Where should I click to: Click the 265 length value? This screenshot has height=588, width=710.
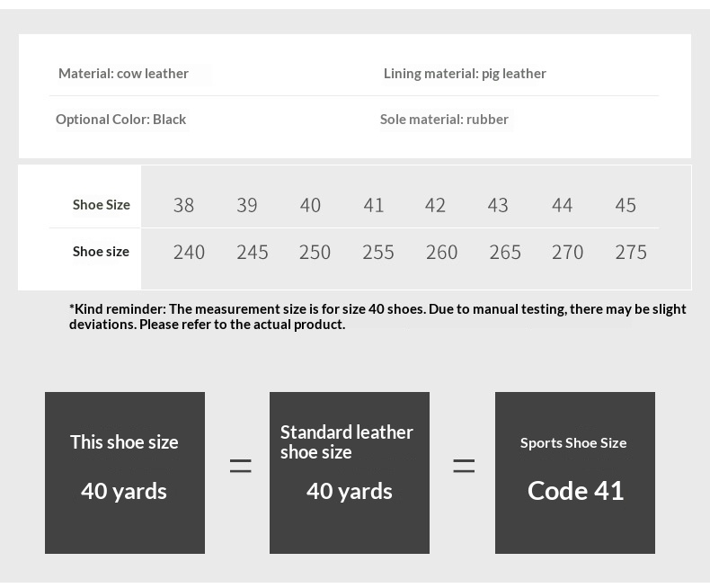(505, 252)
